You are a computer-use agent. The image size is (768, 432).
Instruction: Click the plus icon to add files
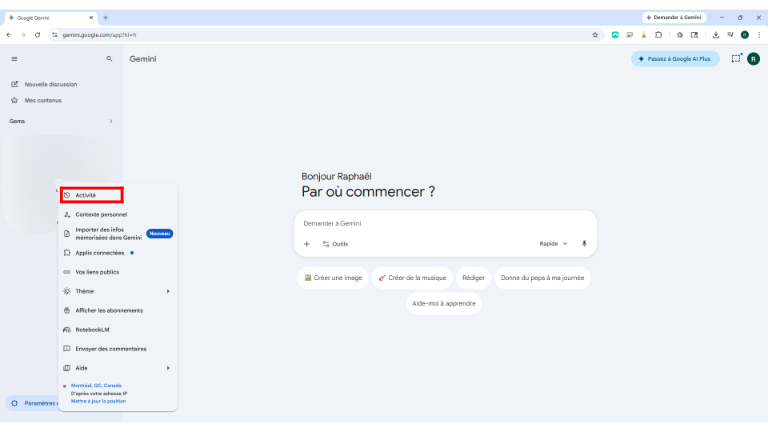tap(307, 243)
